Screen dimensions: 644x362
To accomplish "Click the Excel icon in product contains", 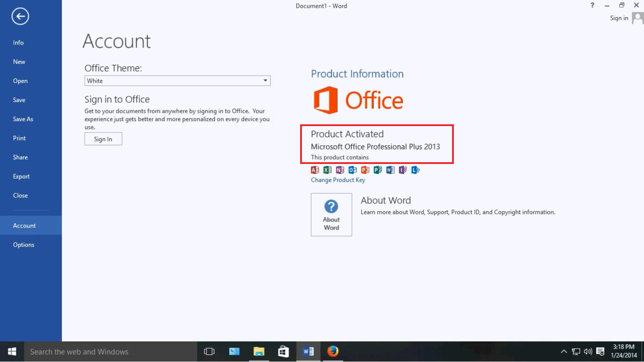I will click(327, 170).
